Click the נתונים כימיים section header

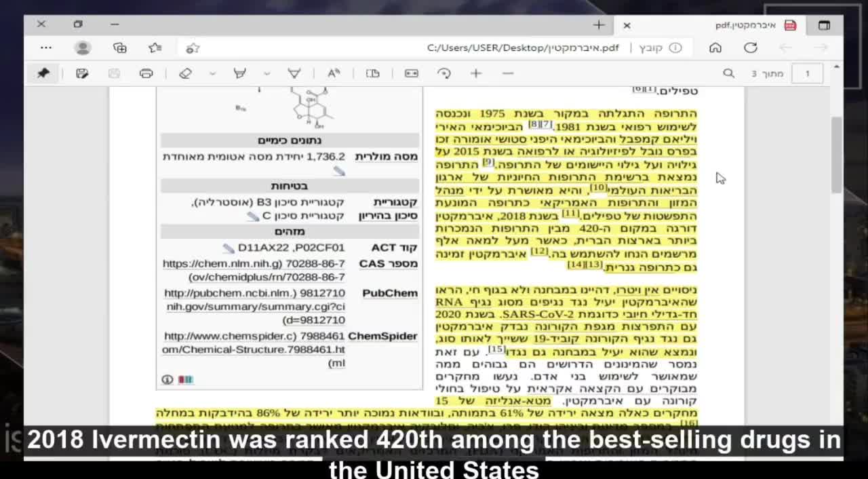pos(290,140)
